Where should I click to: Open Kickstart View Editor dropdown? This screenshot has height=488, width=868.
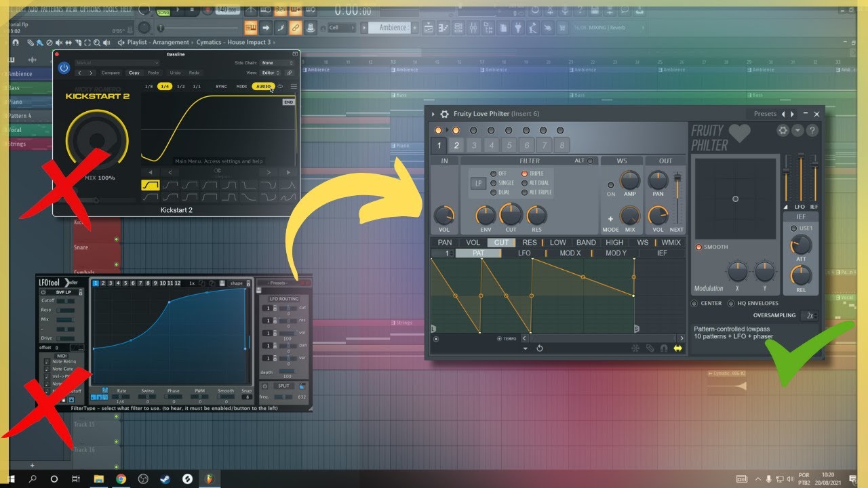pyautogui.click(x=271, y=73)
